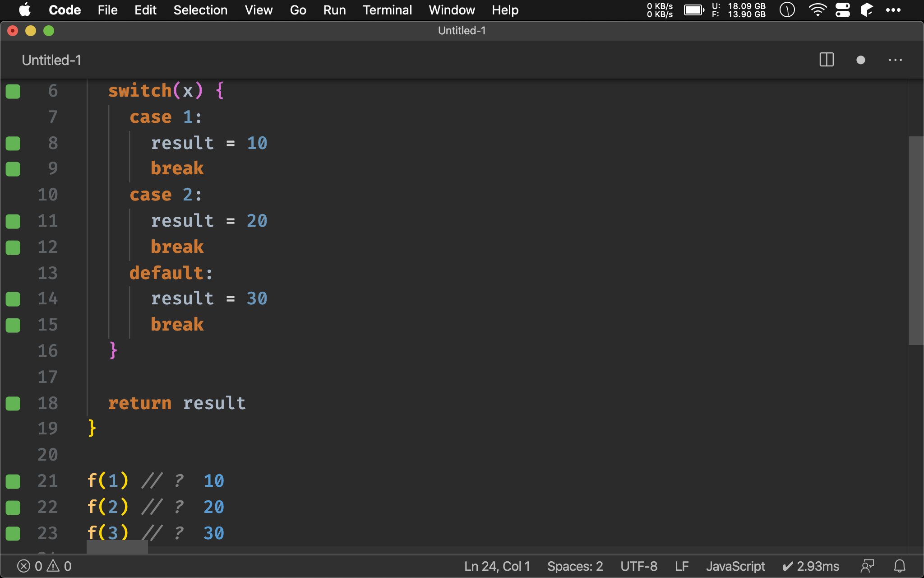
Task: Change the JavaScript language mode
Action: [735, 566]
